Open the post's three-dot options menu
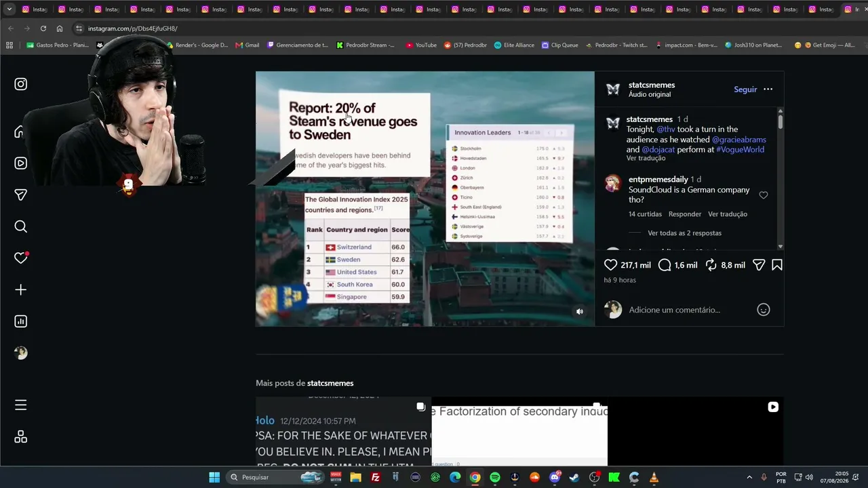This screenshot has width=868, height=488. [768, 89]
